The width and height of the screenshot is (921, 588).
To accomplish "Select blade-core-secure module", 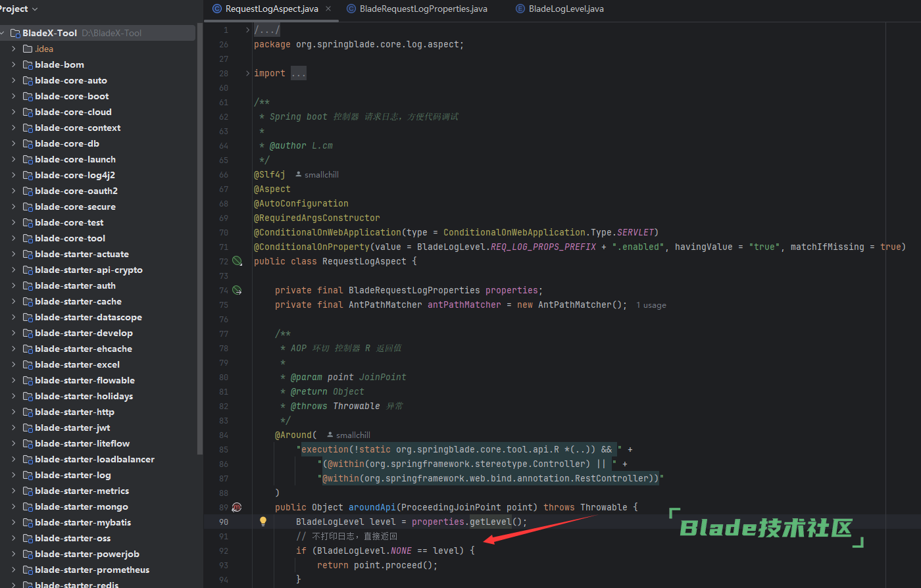I will [75, 207].
